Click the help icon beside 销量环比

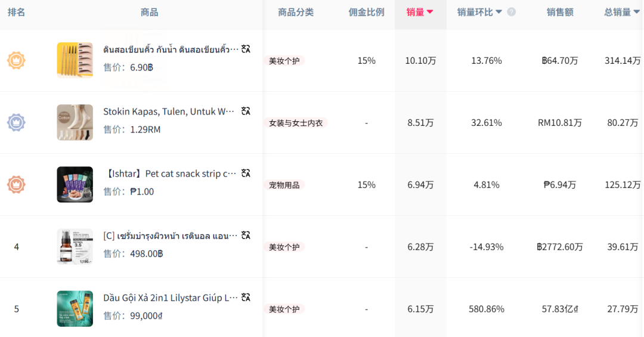pos(511,12)
